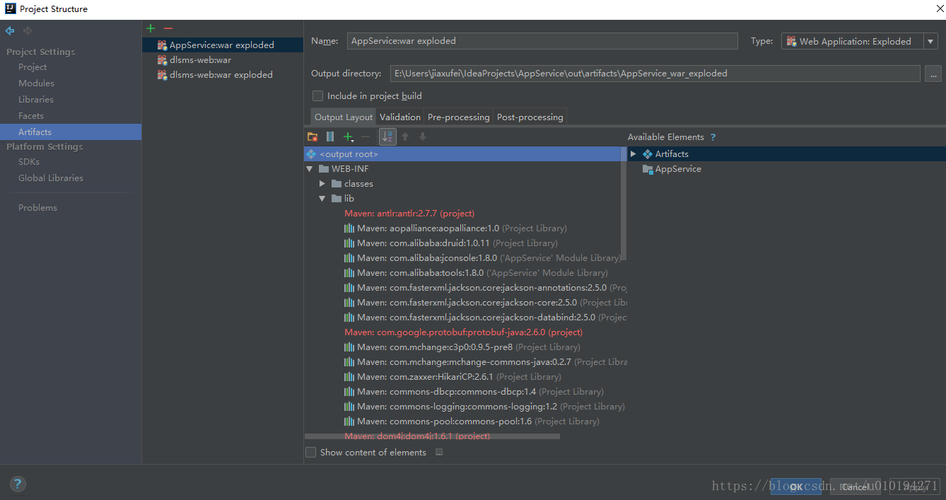Toggle the sort alphabetically icon
The width and height of the screenshot is (946, 500).
click(387, 137)
